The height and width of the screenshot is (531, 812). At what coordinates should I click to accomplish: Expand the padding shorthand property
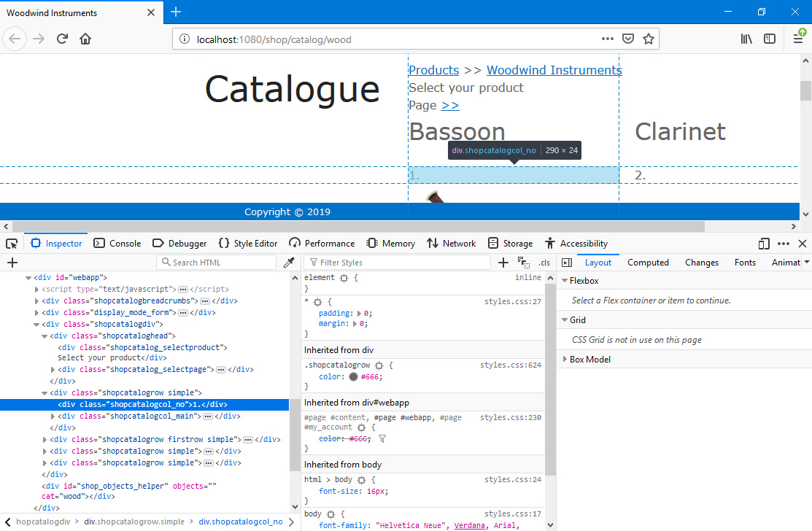click(359, 314)
